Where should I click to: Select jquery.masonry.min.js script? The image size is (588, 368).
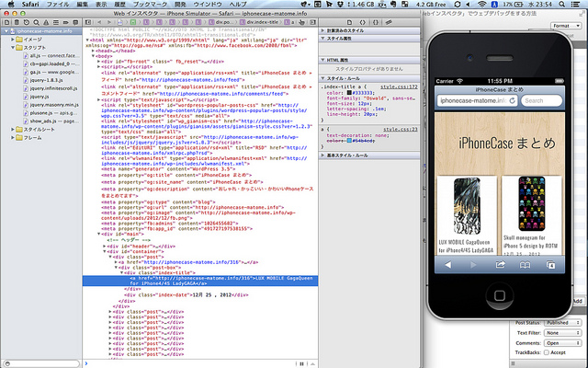click(54, 105)
